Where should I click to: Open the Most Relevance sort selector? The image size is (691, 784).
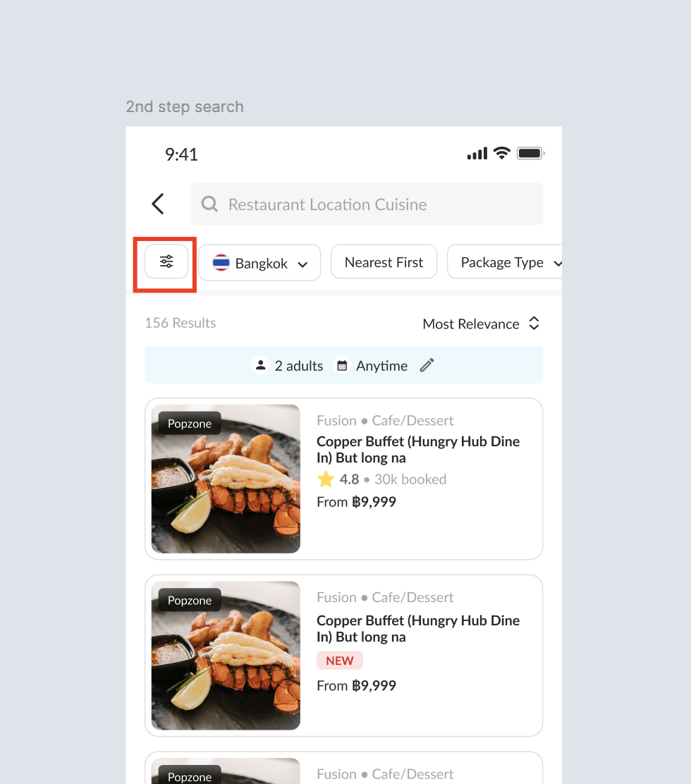(481, 324)
